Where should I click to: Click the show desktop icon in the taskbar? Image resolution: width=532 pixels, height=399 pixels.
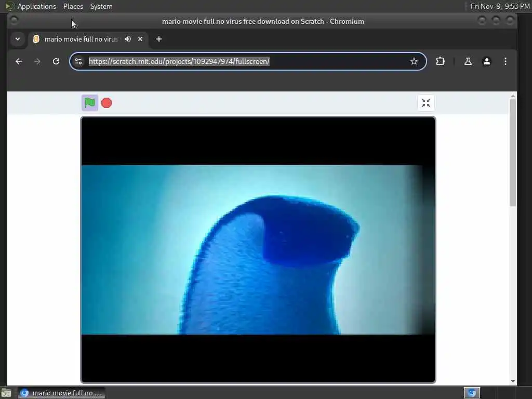(x=6, y=393)
